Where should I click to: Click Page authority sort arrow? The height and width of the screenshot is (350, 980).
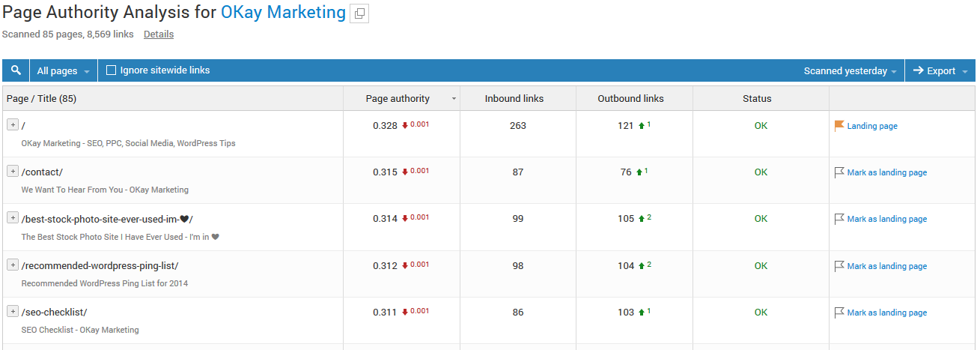453,99
